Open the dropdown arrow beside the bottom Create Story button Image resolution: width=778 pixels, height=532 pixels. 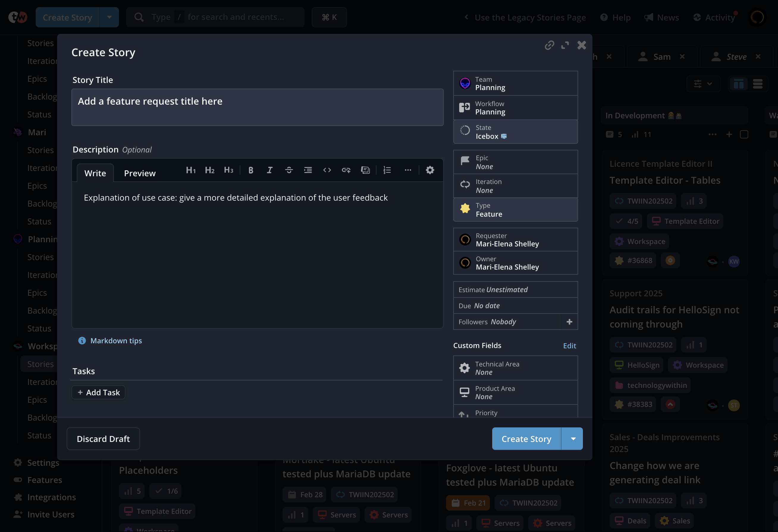573,439
